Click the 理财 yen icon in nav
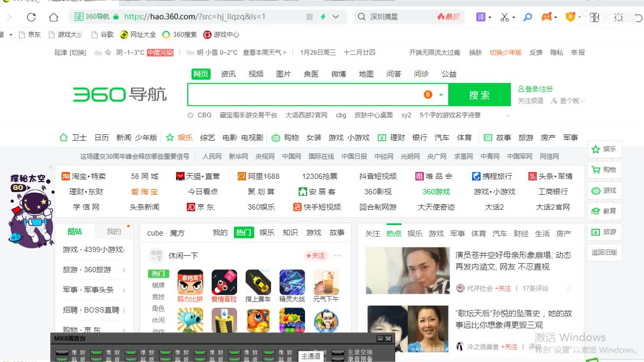Image resolution: width=644 pixels, height=362 pixels. tap(382, 137)
